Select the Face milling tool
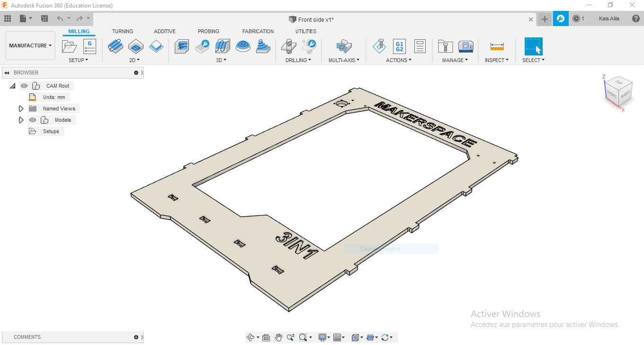The height and width of the screenshot is (345, 644). coord(156,46)
